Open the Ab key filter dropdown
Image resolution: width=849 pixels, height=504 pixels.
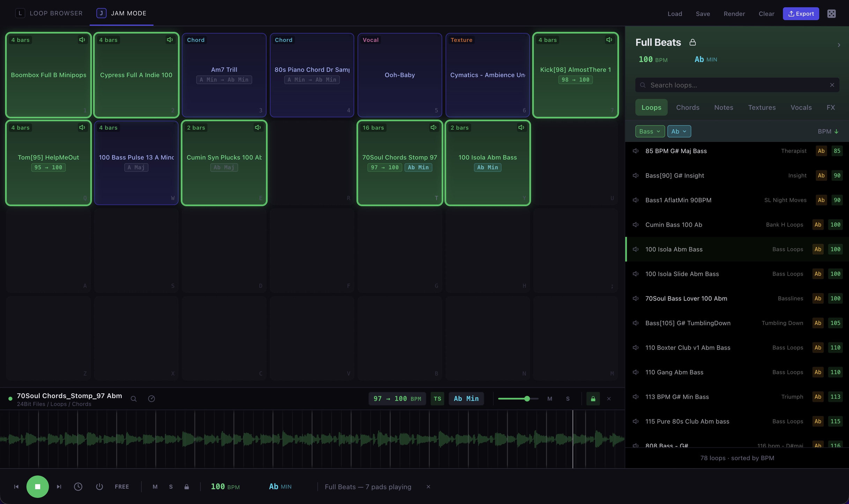(x=679, y=131)
